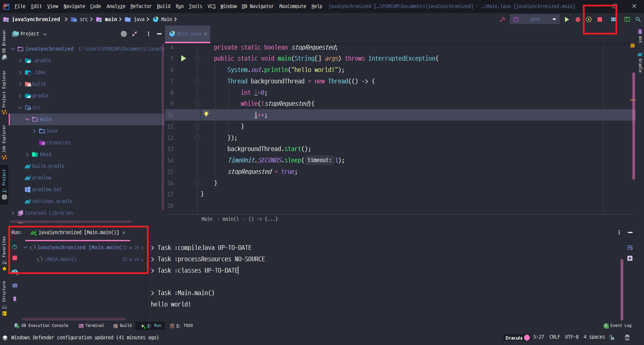
Task: Click the console output vertical scrollbar
Action: coord(622,289)
